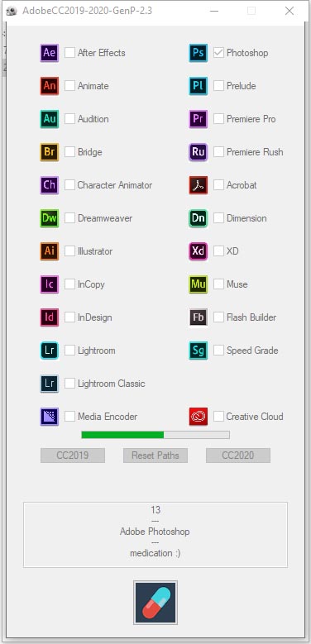311x644 pixels.
Task: Click the Lightroom Lr icon
Action: click(x=50, y=351)
